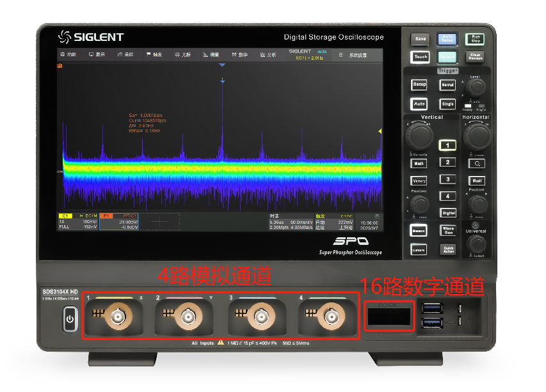Viewport: 546px width, 392px height.
Task: Click the Math button
Action: [x=419, y=164]
